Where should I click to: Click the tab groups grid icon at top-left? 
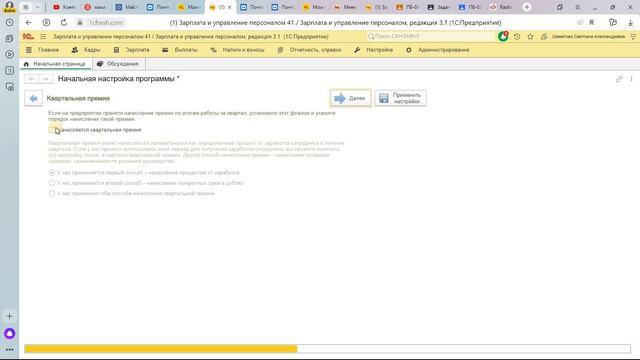(x=26, y=7)
